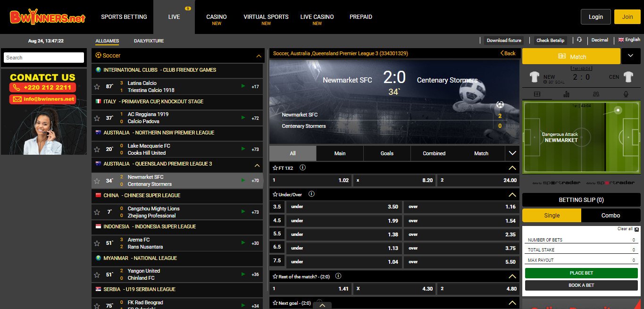This screenshot has width=644, height=309.
Task: Favorite the Lake Macquarie FC match star
Action: click(x=97, y=149)
